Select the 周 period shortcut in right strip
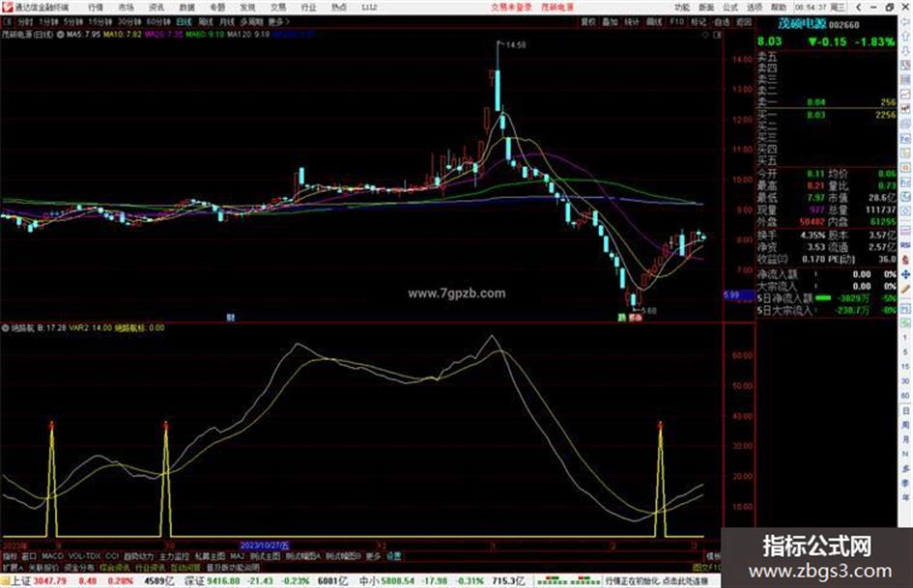 [905, 425]
